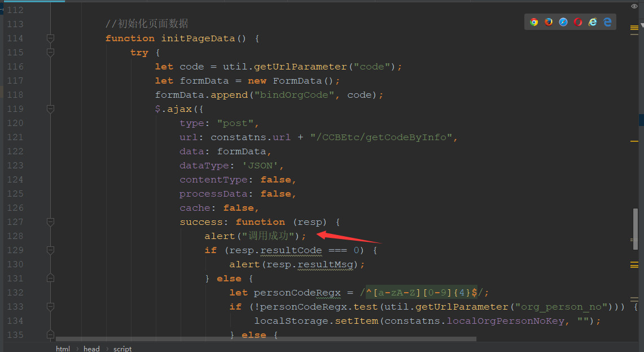
Task: Open page in Firefox browser icon
Action: pos(549,22)
